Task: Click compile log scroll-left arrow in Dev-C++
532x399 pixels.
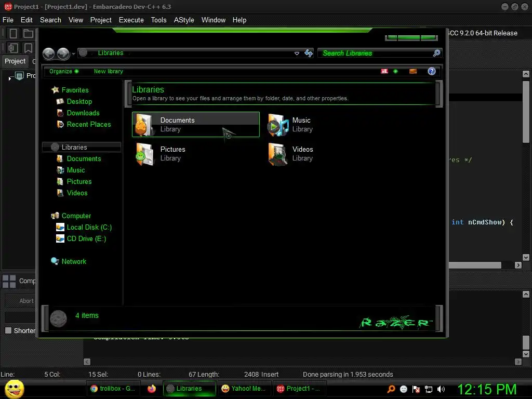Action: [x=87, y=362]
